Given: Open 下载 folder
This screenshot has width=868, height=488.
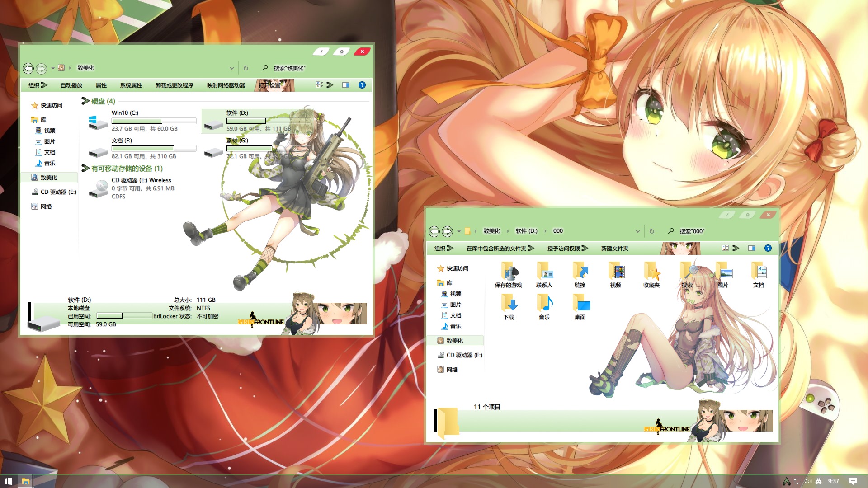Looking at the screenshot, I should click(x=509, y=307).
